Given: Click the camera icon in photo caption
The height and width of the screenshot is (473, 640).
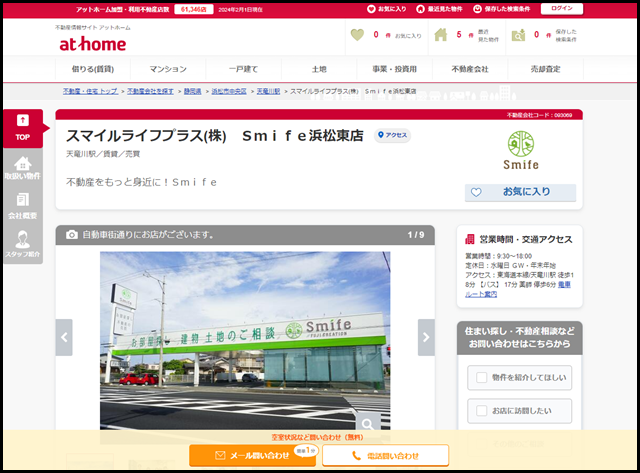Looking at the screenshot, I should coord(72,235).
